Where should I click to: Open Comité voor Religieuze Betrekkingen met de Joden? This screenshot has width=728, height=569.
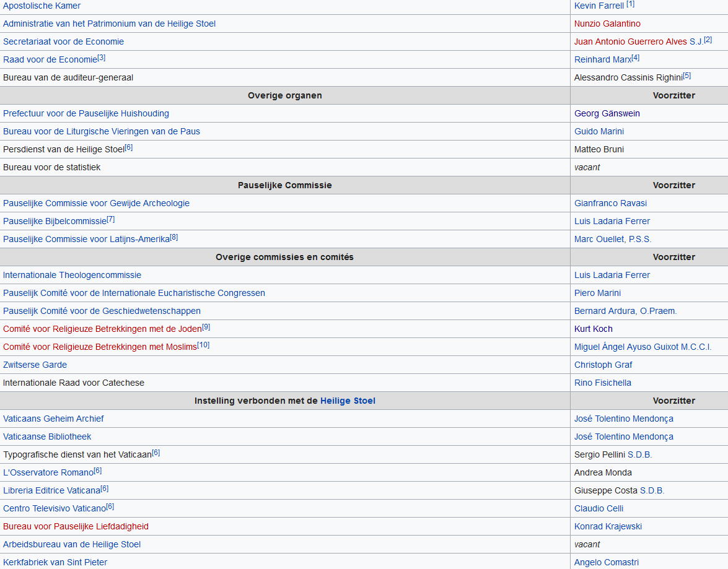[x=102, y=329]
